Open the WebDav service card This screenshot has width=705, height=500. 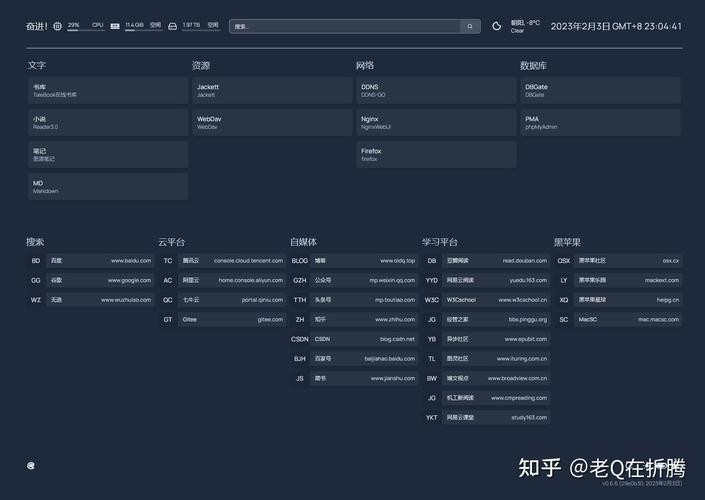pyautogui.click(x=272, y=122)
